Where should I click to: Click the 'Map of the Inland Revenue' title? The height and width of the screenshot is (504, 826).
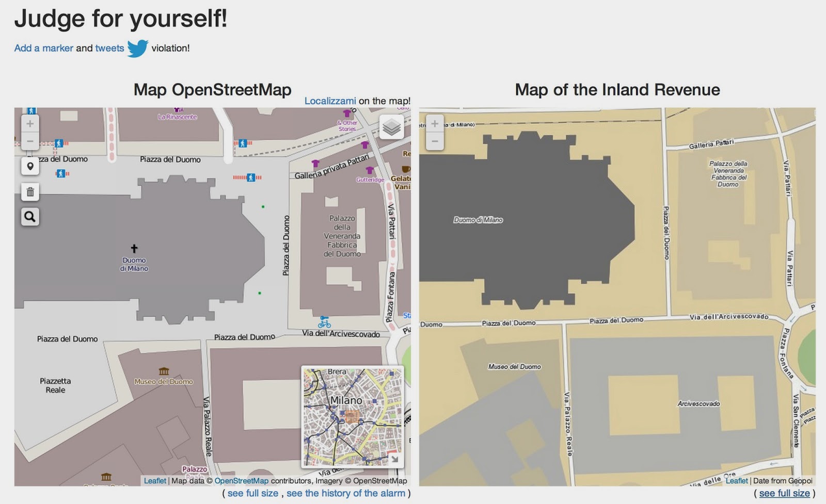coord(617,90)
